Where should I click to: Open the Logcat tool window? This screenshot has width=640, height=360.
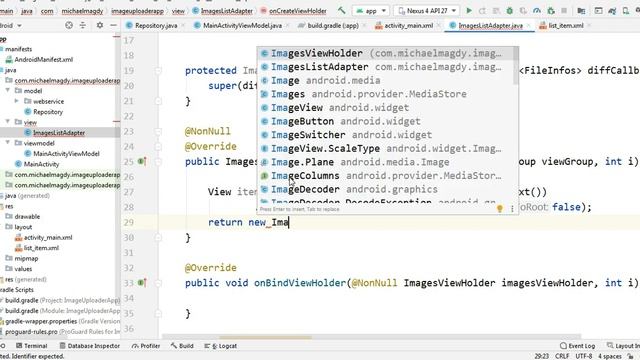pos(220,346)
